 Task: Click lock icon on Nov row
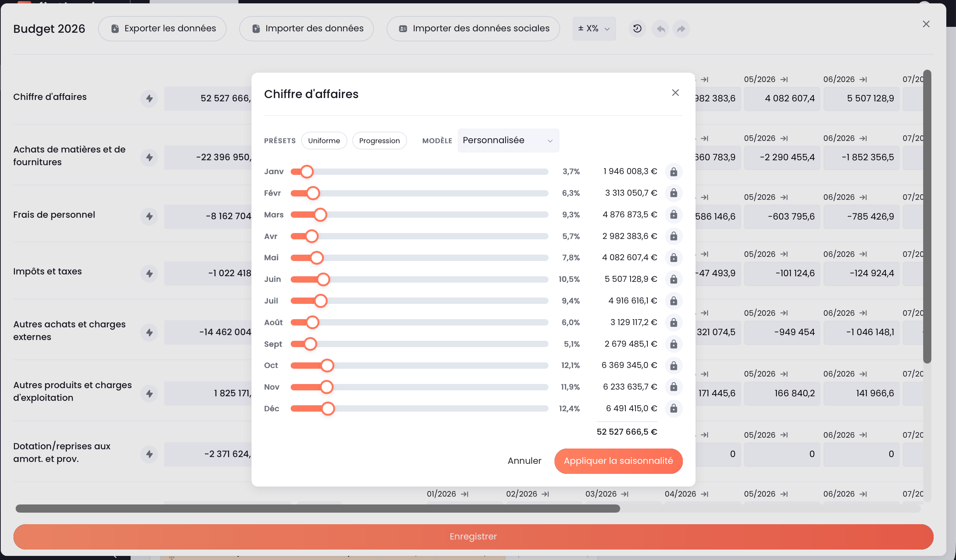pos(674,387)
